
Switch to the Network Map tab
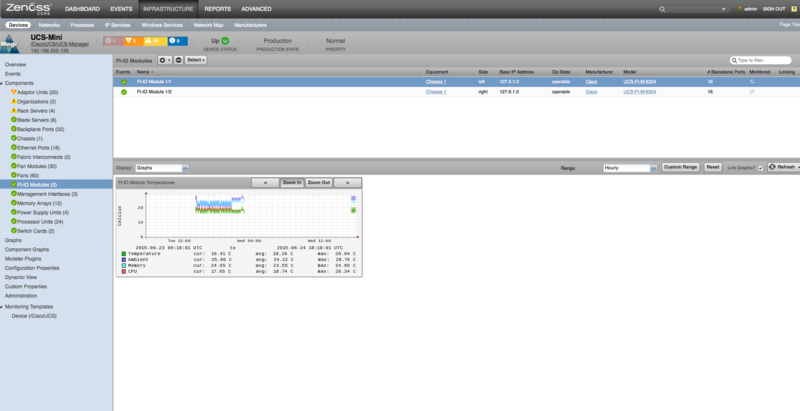coord(208,25)
